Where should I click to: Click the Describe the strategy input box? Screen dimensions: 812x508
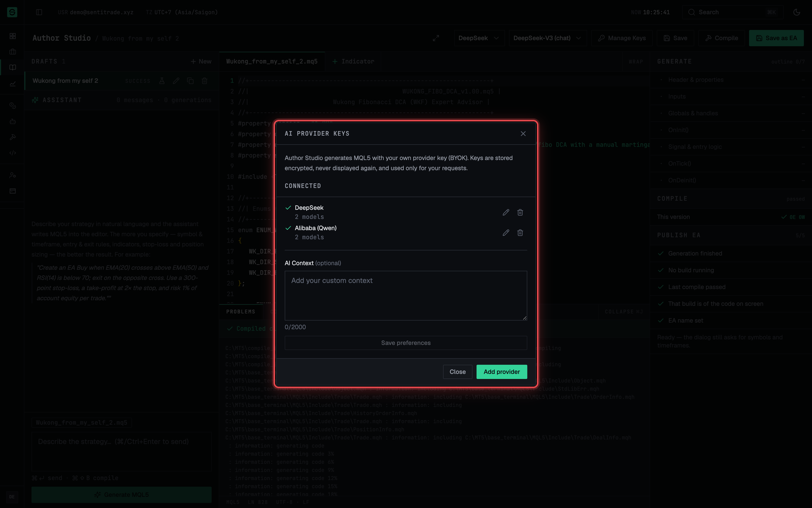122,452
